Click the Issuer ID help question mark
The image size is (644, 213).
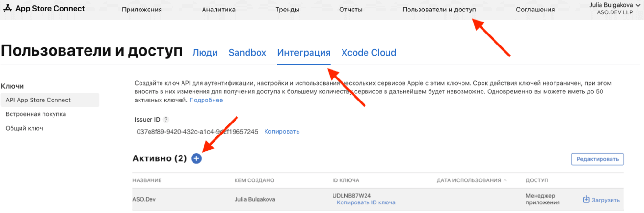[x=166, y=120]
